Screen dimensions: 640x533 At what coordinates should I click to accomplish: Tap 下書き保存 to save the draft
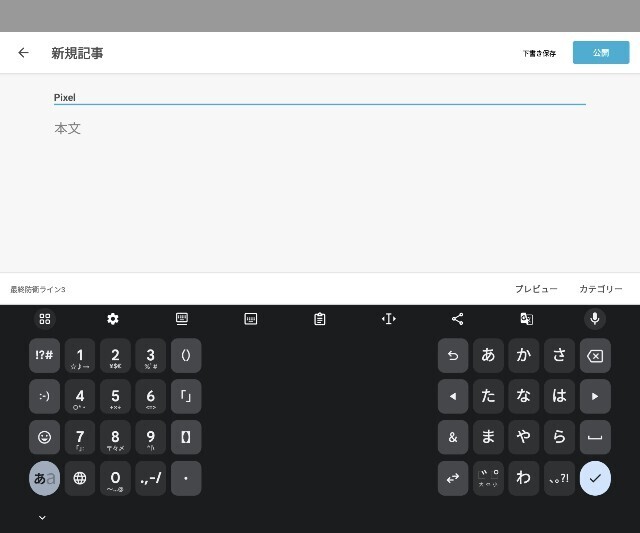click(x=539, y=53)
